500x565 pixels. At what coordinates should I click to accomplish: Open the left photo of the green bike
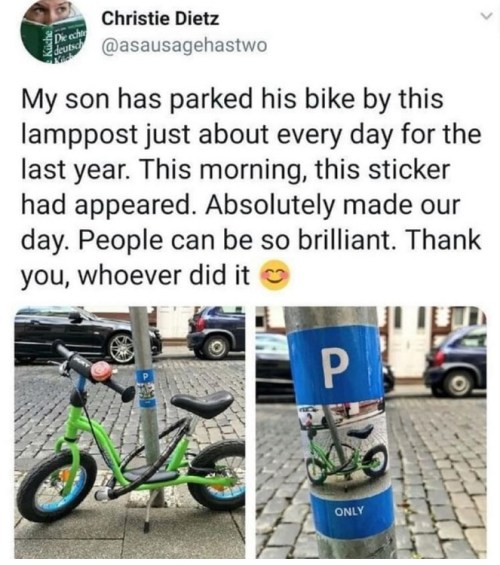pyautogui.click(x=130, y=432)
